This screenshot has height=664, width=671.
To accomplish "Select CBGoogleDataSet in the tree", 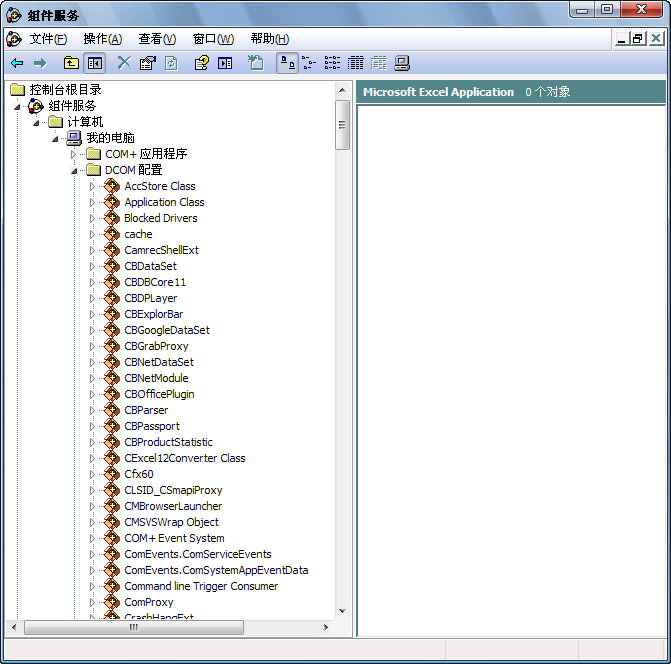I will [x=167, y=330].
